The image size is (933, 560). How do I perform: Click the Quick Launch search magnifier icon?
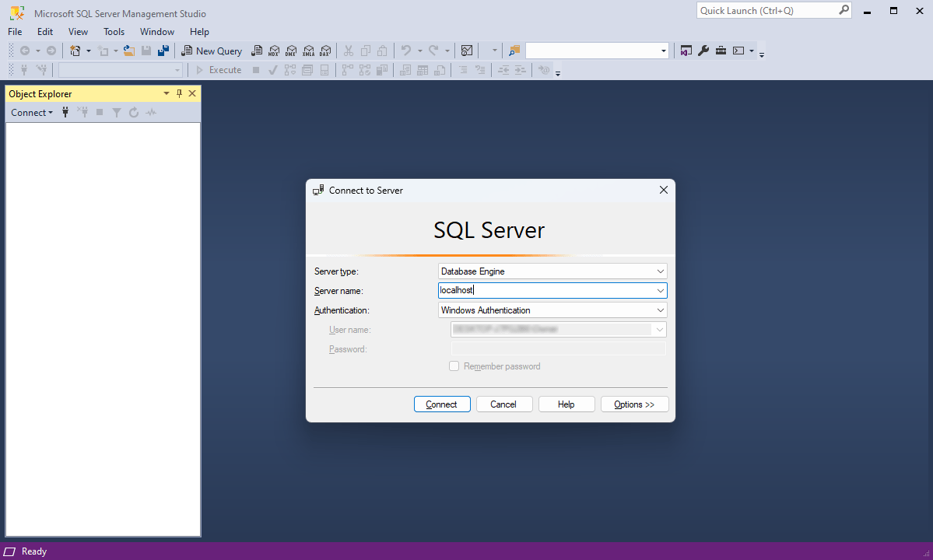[x=844, y=10]
